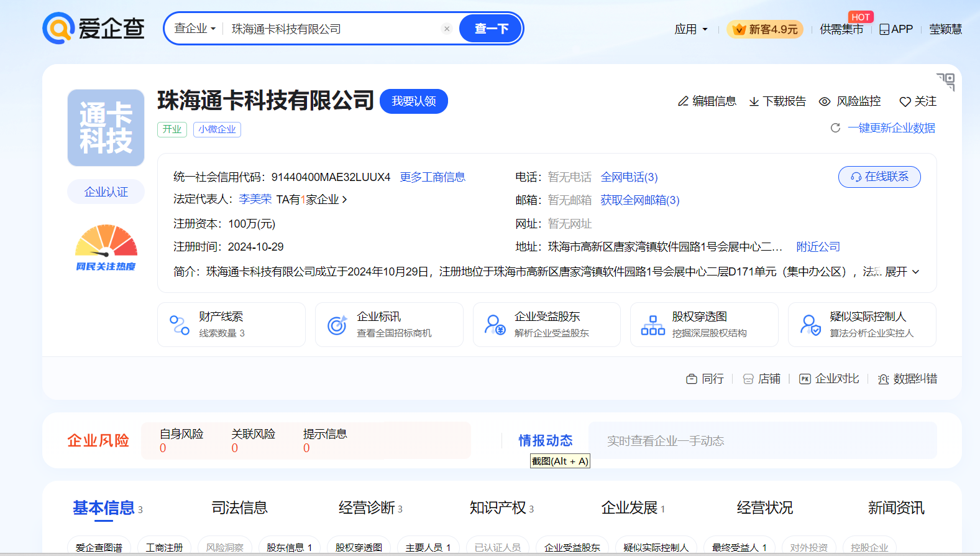This screenshot has width=980, height=556.
Task: Click the 店铺 shop icon
Action: tap(748, 379)
